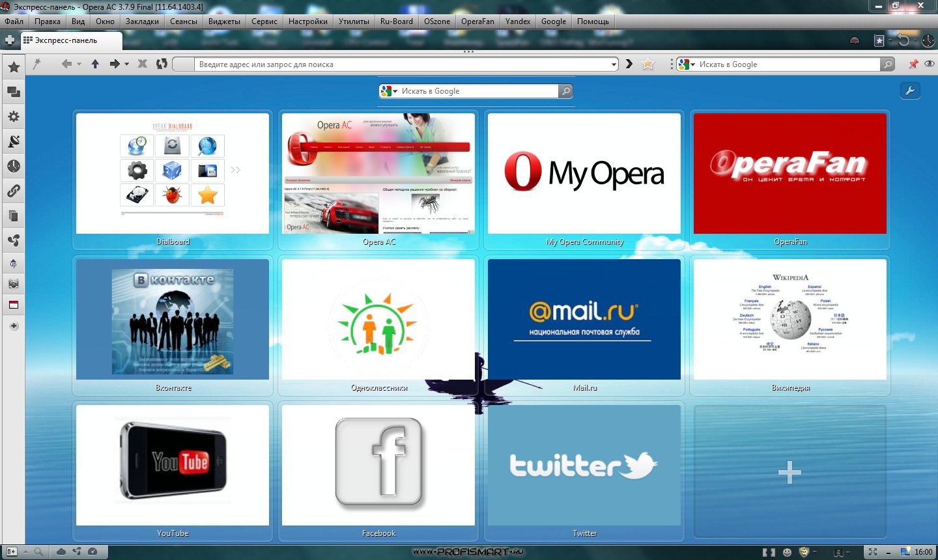The image size is (938, 560).
Task: Open the Виджеты menu
Action: [x=224, y=21]
